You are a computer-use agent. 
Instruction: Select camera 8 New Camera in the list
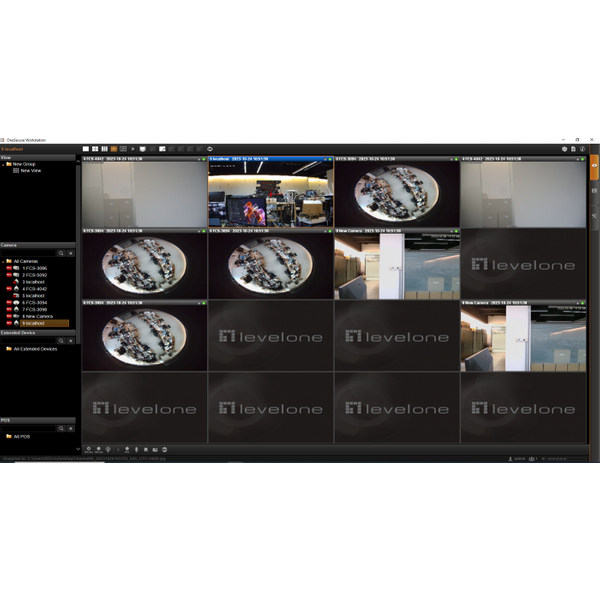[37, 316]
